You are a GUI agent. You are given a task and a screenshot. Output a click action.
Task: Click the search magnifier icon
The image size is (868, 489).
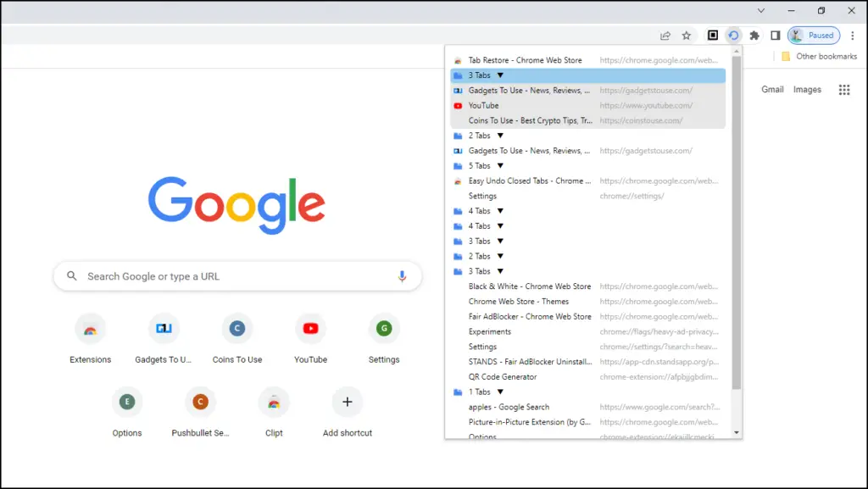click(x=71, y=275)
